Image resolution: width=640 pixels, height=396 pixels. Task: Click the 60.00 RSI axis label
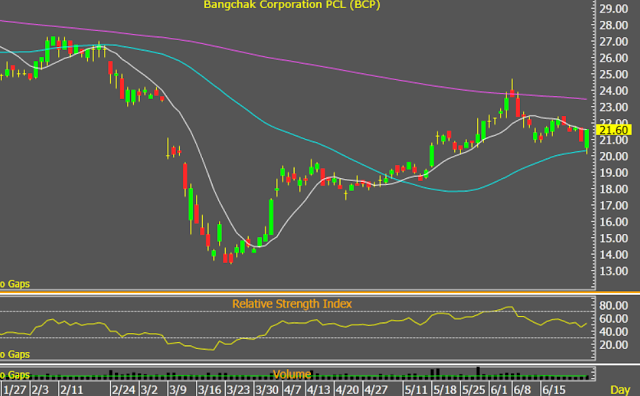pos(613,318)
